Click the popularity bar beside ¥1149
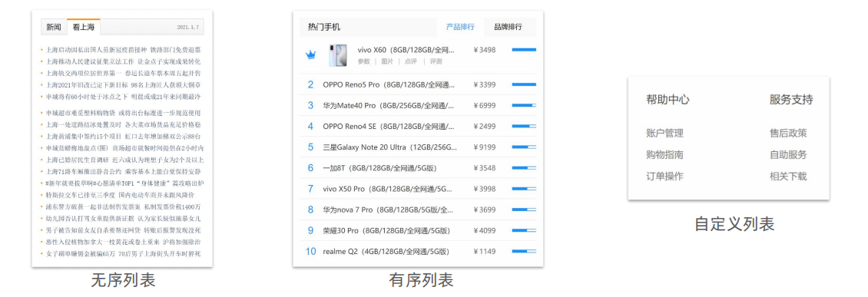The image size is (868, 297). click(x=524, y=252)
